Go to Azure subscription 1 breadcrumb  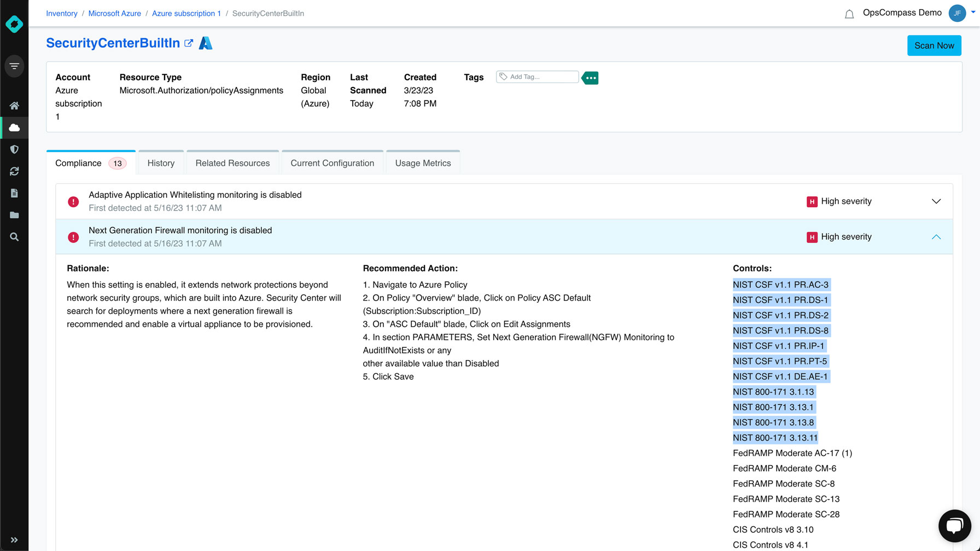pos(186,13)
